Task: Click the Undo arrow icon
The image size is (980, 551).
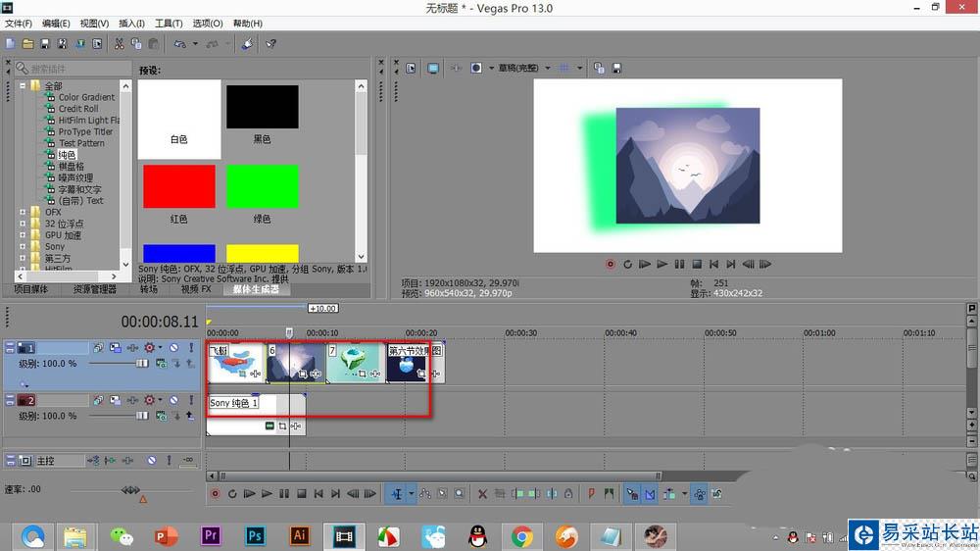Action: 180,44
